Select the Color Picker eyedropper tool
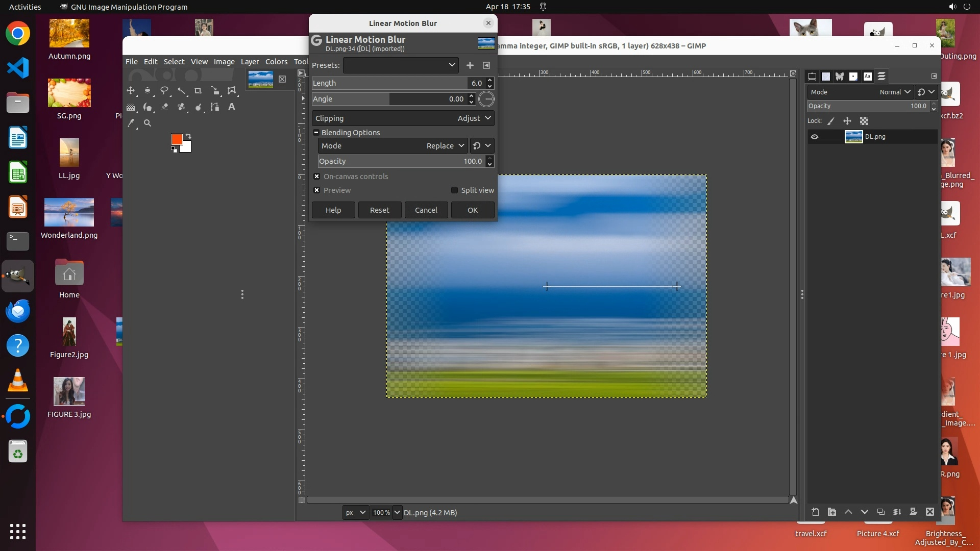 pyautogui.click(x=131, y=123)
